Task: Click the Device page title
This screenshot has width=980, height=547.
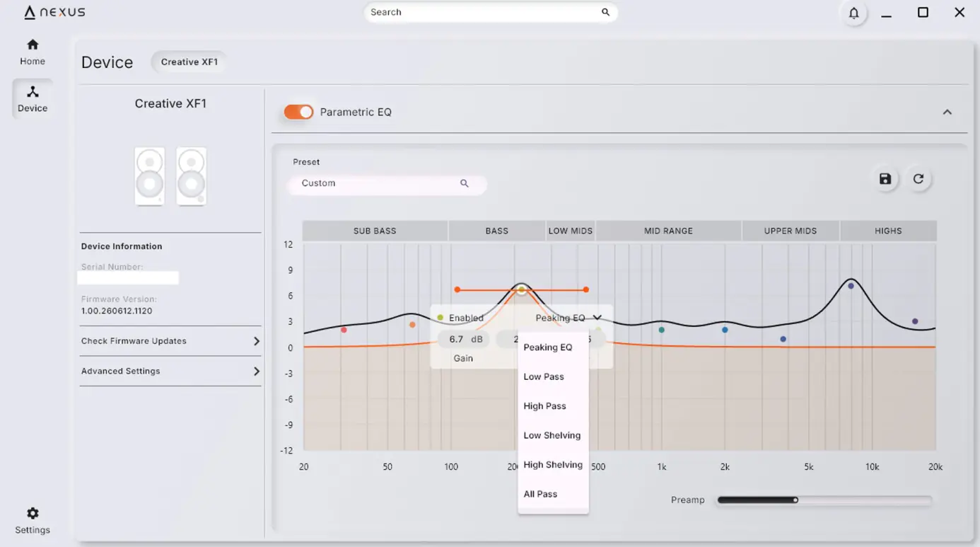Action: pos(107,62)
